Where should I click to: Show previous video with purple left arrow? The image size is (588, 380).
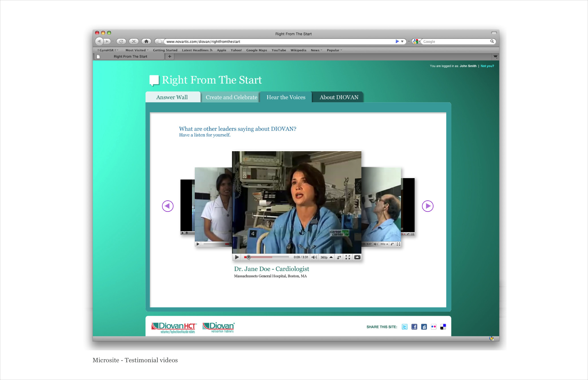click(167, 206)
